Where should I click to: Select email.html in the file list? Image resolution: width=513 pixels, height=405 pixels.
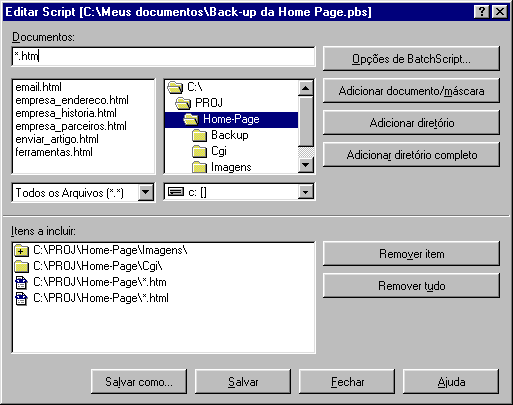coord(39,87)
